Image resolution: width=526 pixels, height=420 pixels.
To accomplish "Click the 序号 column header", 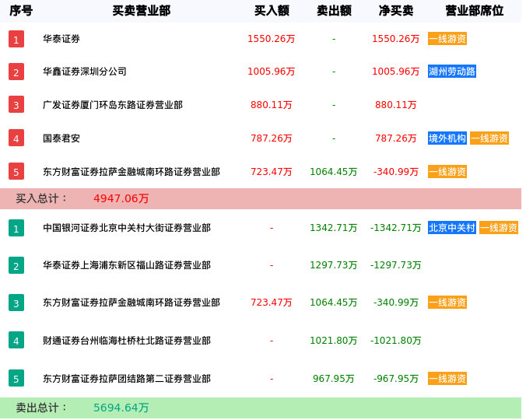I will click(x=21, y=11).
